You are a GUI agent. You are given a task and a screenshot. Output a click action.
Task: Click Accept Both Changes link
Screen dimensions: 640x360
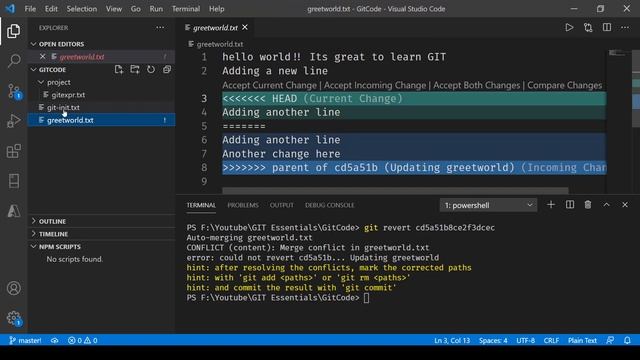(476, 85)
